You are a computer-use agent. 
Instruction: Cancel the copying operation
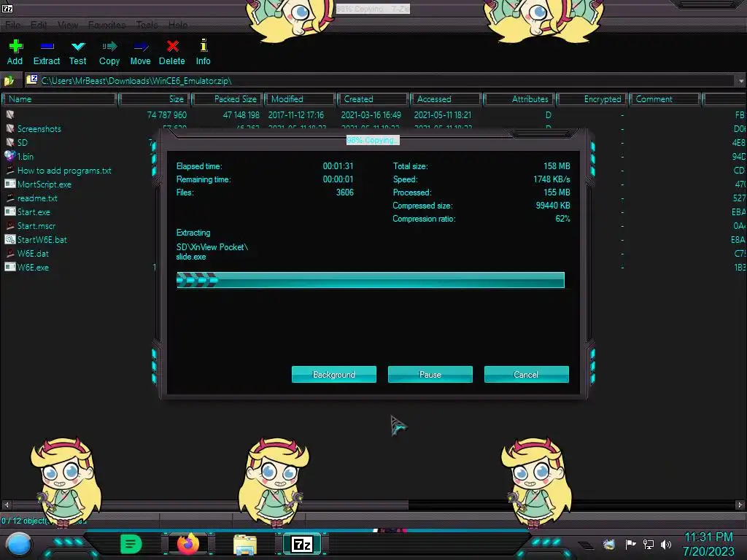[x=527, y=374]
